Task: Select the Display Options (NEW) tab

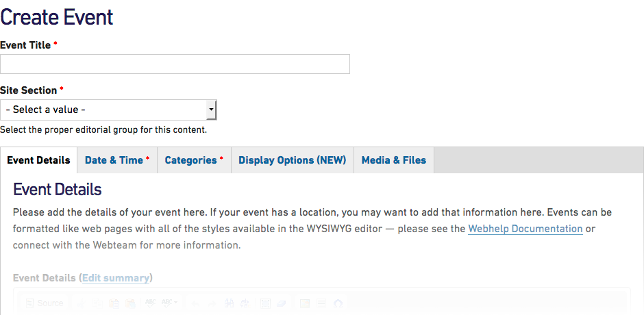Action: 293,160
